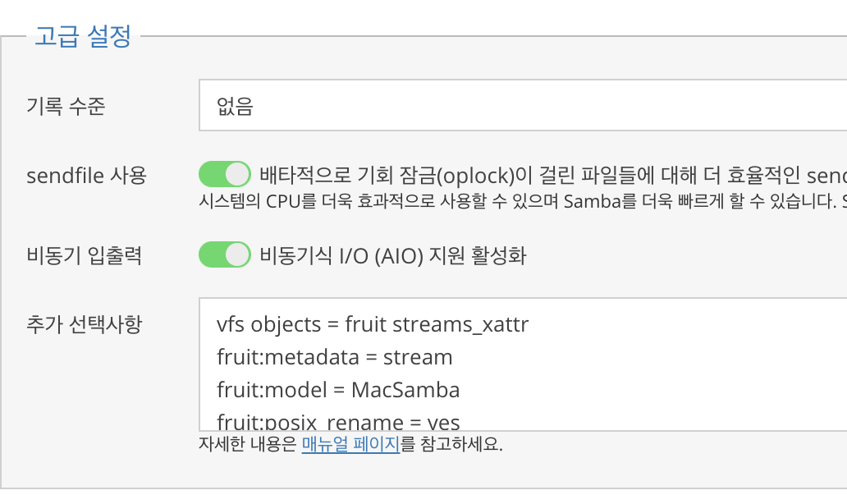Click the "vfs objects" line in the text area

(373, 325)
